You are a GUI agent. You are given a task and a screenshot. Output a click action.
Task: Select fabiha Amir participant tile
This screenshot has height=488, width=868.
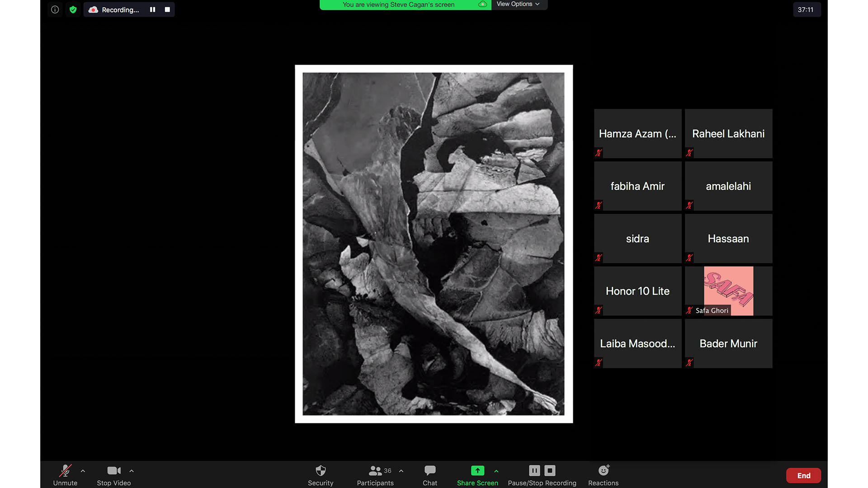point(637,186)
